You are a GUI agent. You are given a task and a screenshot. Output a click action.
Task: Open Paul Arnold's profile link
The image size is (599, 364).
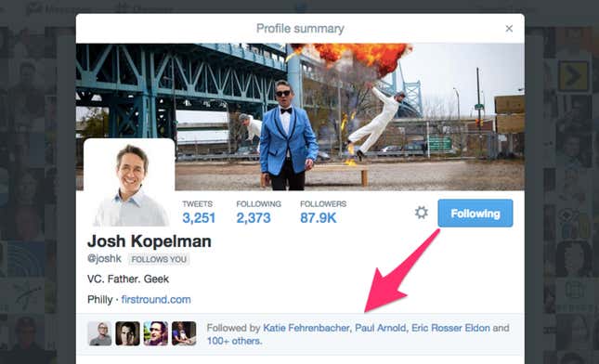[x=380, y=328]
